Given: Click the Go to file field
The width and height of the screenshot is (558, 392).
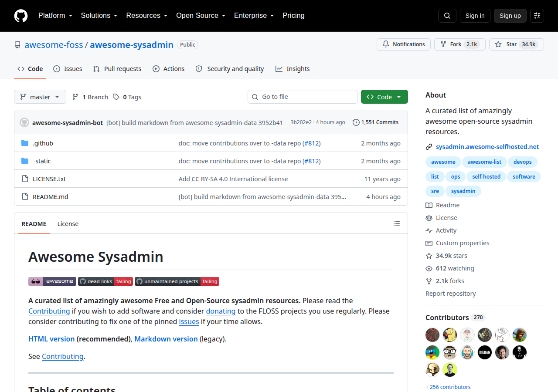Looking at the screenshot, I should [x=303, y=97].
